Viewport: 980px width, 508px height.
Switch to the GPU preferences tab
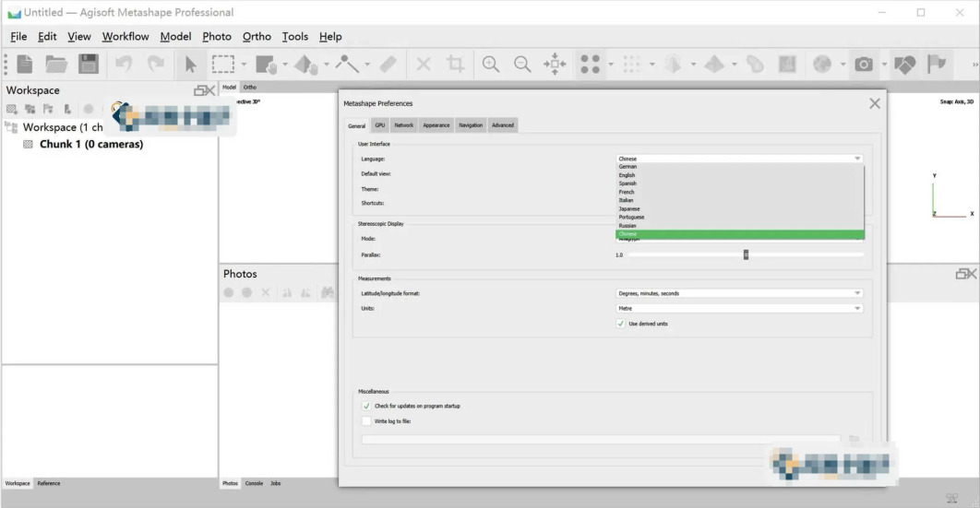click(x=380, y=124)
